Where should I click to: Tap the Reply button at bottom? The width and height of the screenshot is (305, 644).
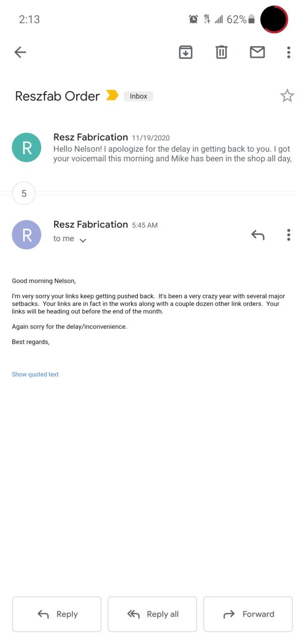pyautogui.click(x=57, y=614)
